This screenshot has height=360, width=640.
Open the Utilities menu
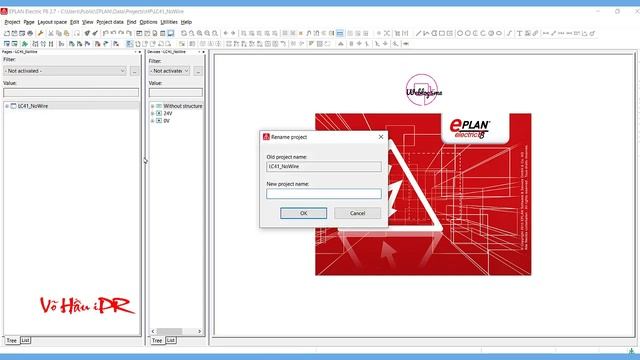pyautogui.click(x=169, y=22)
